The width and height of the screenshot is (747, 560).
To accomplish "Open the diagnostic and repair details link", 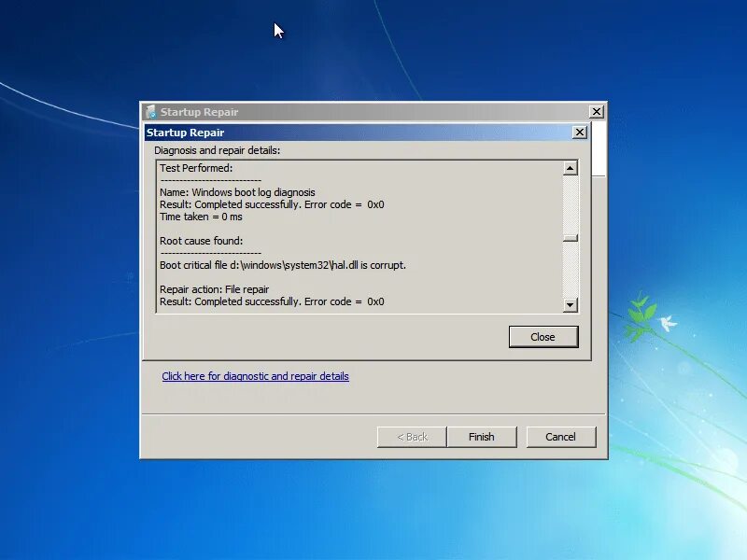I will (x=255, y=376).
